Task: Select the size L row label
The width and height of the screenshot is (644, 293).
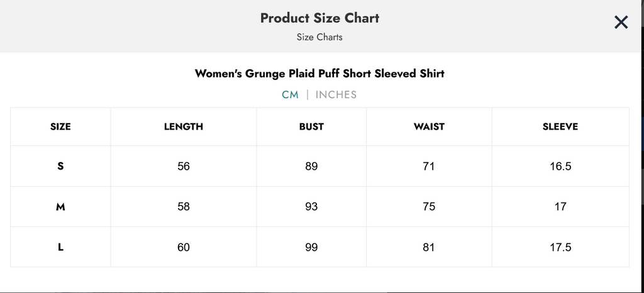Action: click(x=60, y=247)
